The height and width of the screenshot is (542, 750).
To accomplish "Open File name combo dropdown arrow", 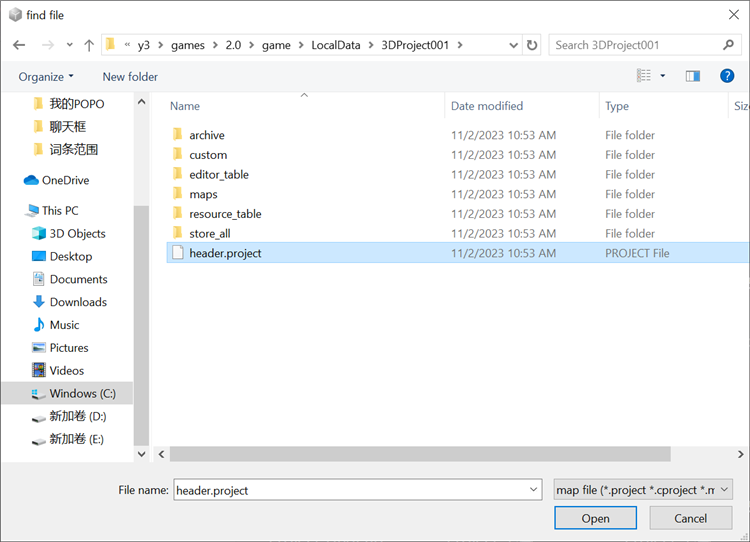I will coord(533,489).
